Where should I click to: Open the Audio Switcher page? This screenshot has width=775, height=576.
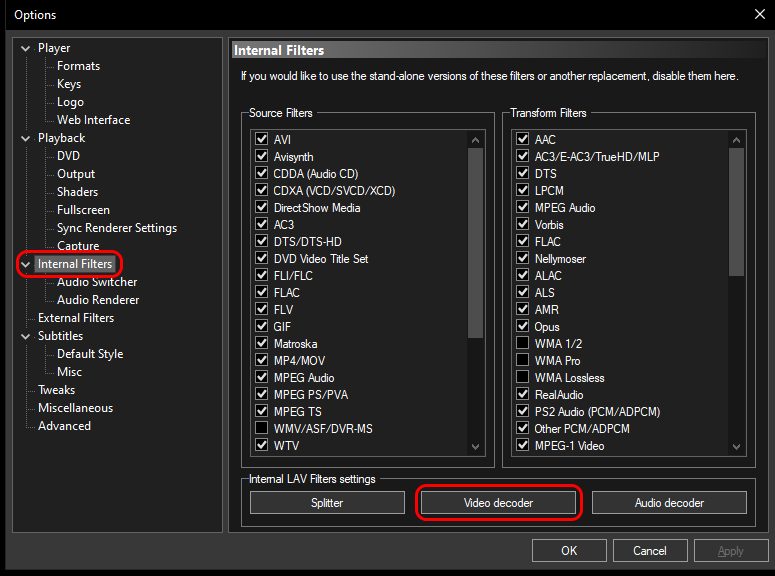coord(97,282)
